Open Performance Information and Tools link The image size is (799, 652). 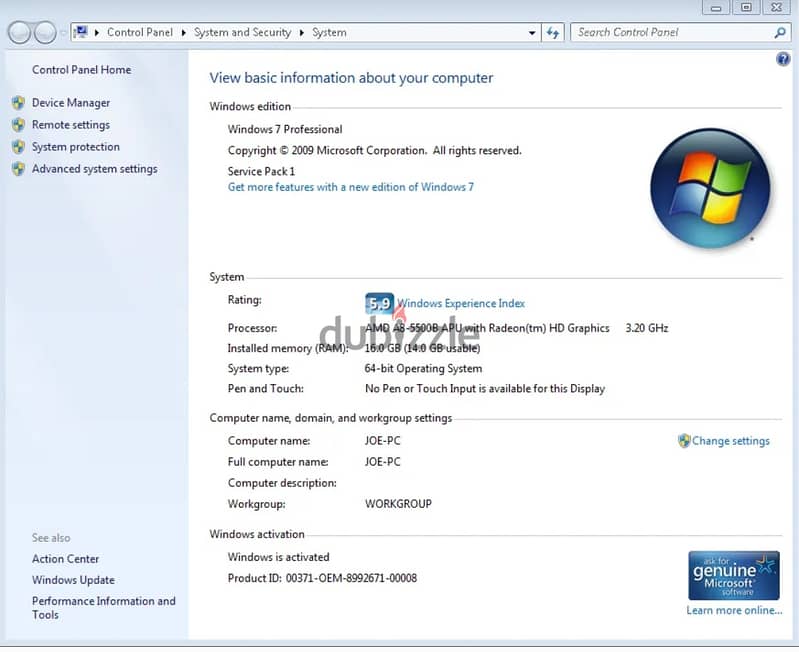tap(103, 608)
